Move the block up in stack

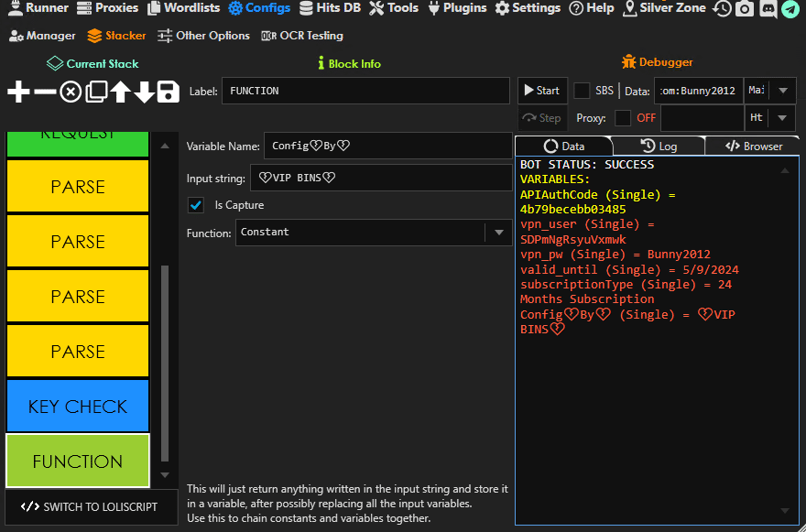(x=121, y=92)
